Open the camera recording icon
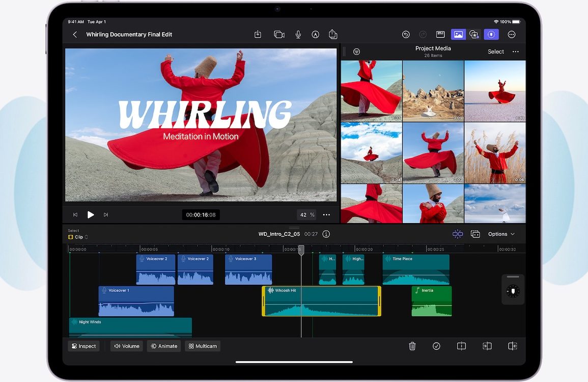588x382 pixels. click(x=279, y=35)
